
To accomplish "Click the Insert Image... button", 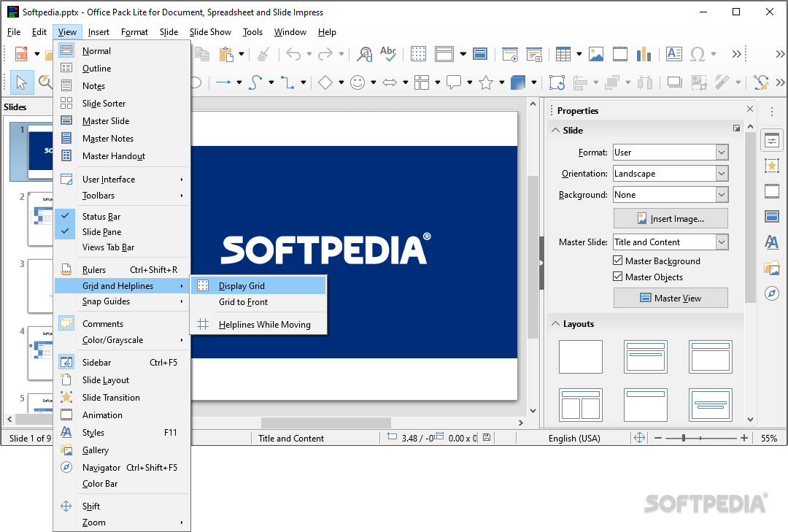I will pos(671,218).
